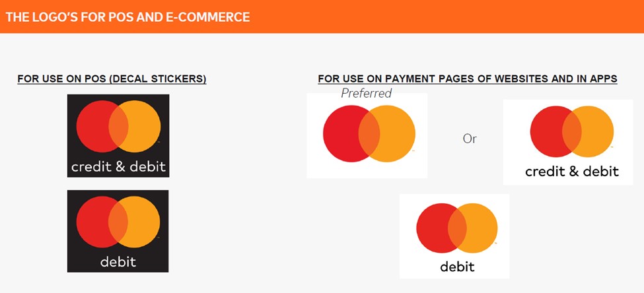The height and width of the screenshot is (293, 644).
Task: Click the Preferred Mastercard logo without text
Action: [x=367, y=135]
